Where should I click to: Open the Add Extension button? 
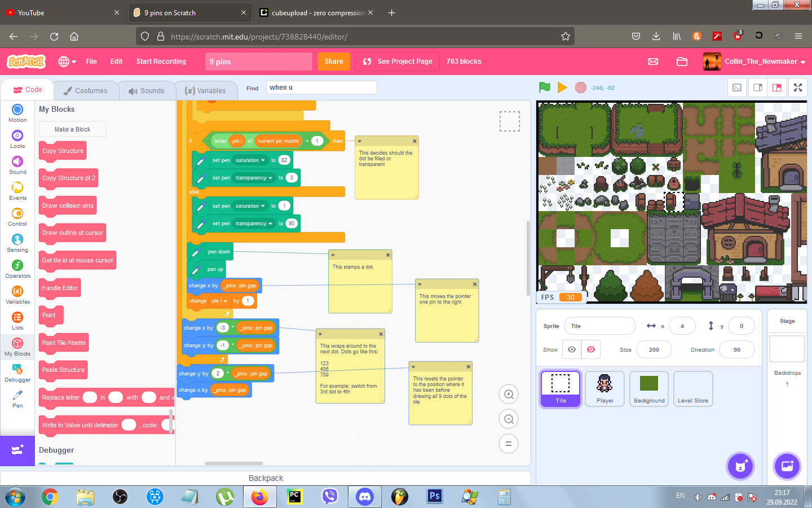(17, 450)
